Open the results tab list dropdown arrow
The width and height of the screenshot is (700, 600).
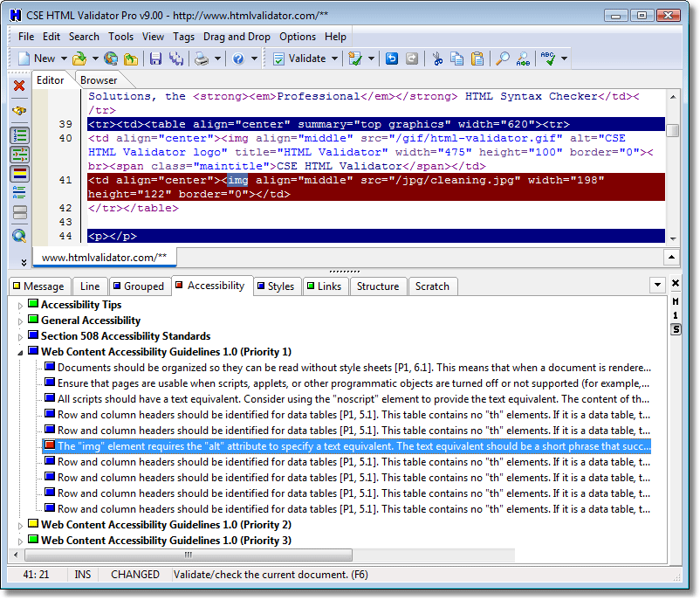click(657, 285)
